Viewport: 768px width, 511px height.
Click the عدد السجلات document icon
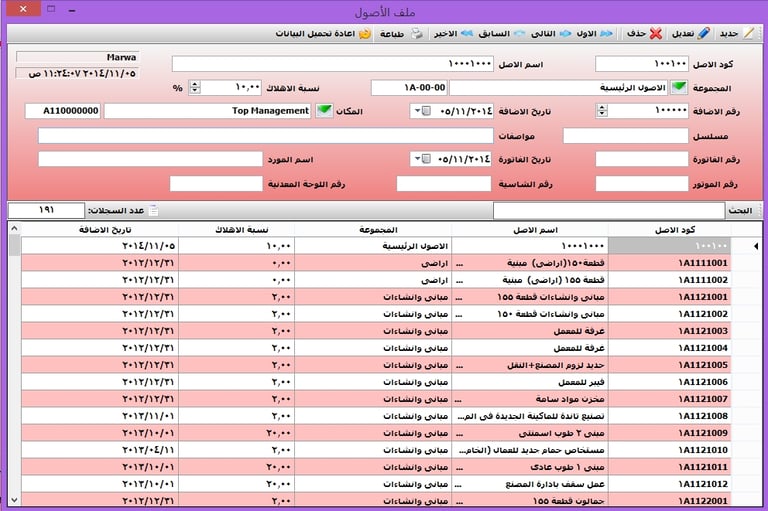(153, 210)
